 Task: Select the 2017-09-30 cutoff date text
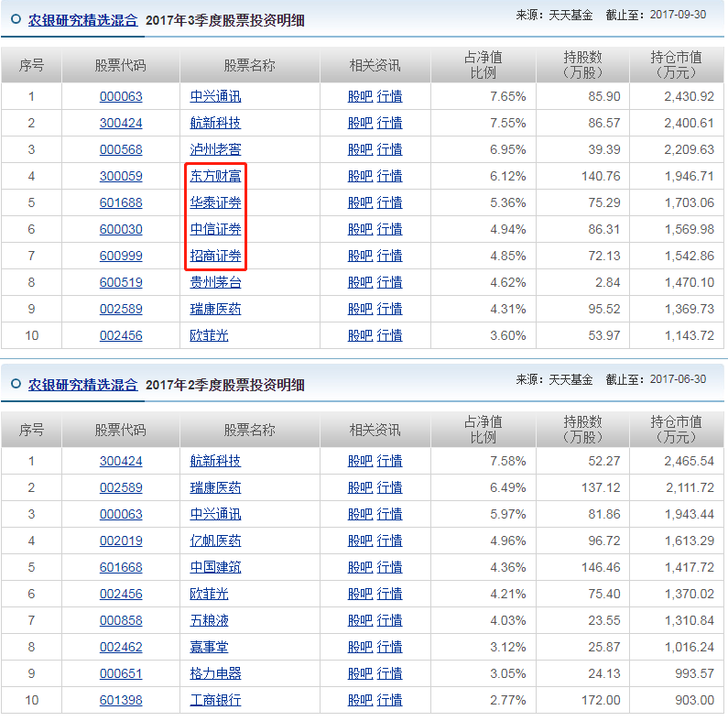(x=678, y=15)
